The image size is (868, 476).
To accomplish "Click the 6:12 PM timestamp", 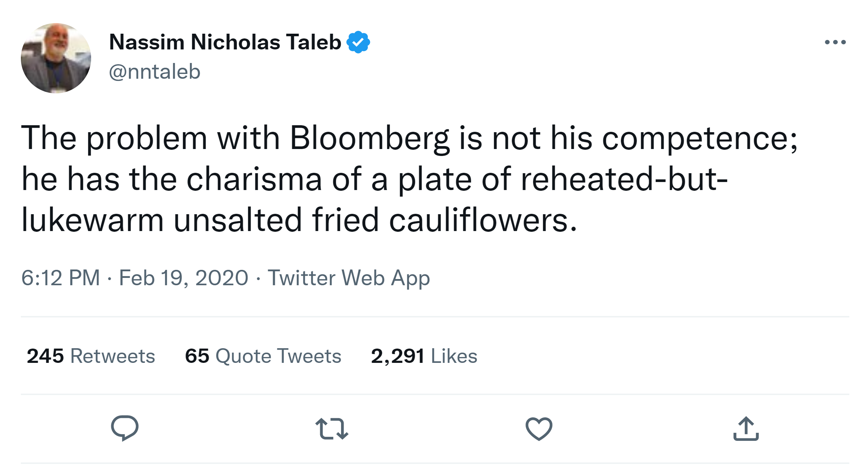I will click(x=60, y=278).
